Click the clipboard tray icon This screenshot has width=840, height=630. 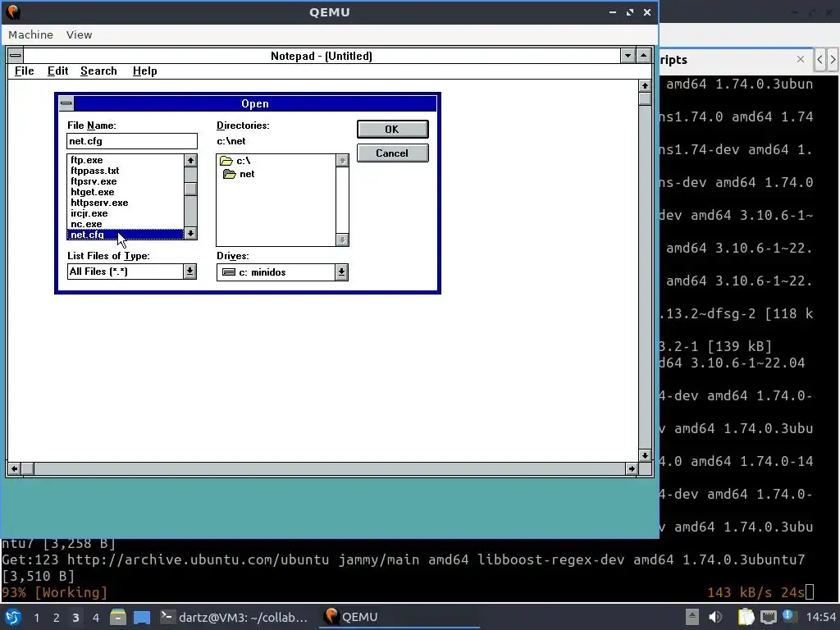(x=746, y=617)
